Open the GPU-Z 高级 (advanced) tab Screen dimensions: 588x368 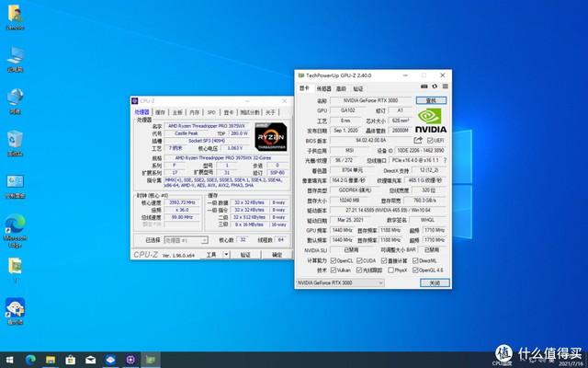click(x=341, y=88)
